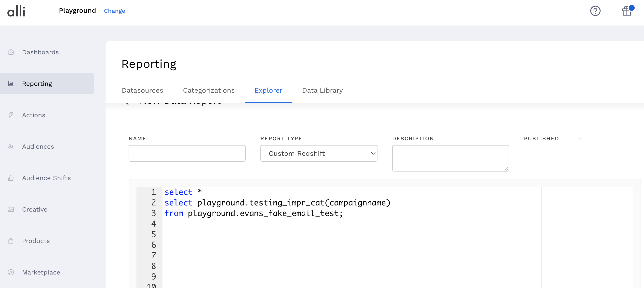Image resolution: width=644 pixels, height=288 pixels.
Task: Switch to the Datasources tab
Action: [x=143, y=90]
